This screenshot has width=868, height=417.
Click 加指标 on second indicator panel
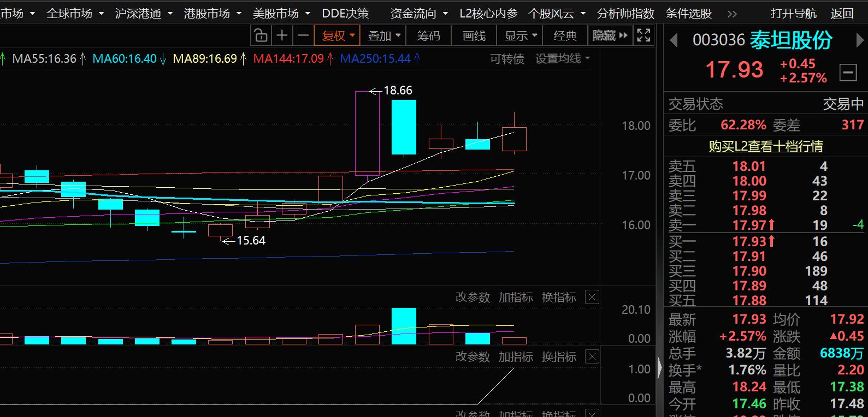516,357
